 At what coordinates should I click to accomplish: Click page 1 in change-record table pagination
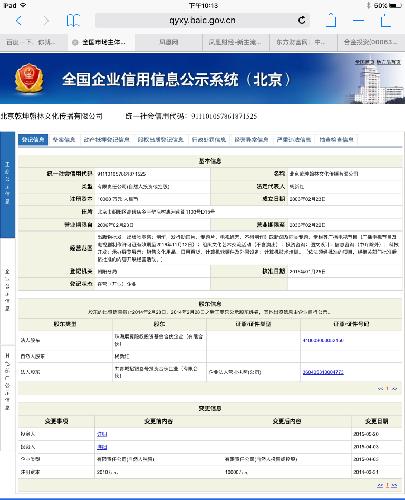[x=387, y=485]
